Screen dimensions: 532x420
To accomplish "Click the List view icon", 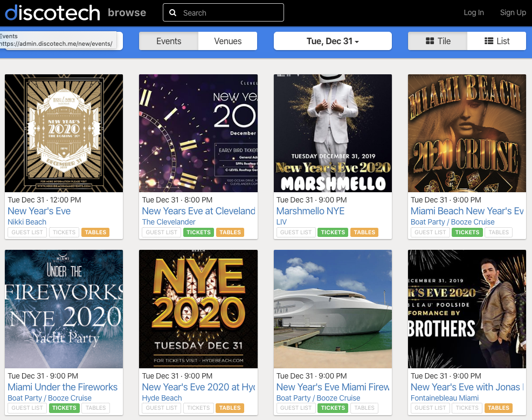I will coord(489,41).
